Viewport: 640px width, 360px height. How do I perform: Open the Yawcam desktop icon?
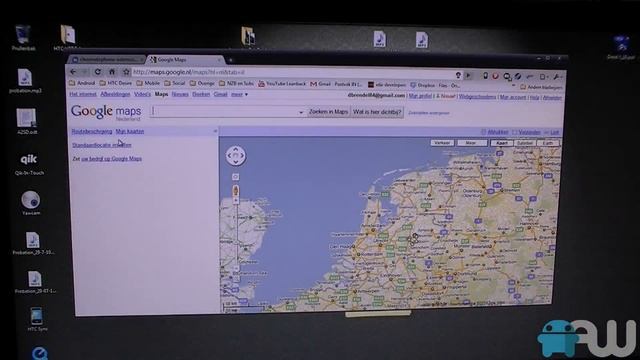[x=31, y=203]
